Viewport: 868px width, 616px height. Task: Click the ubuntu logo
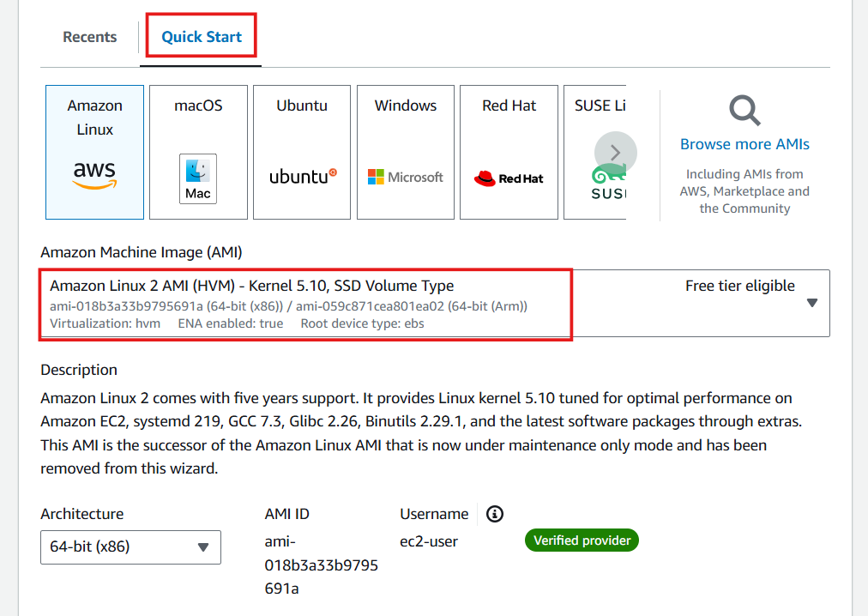pyautogui.click(x=303, y=177)
